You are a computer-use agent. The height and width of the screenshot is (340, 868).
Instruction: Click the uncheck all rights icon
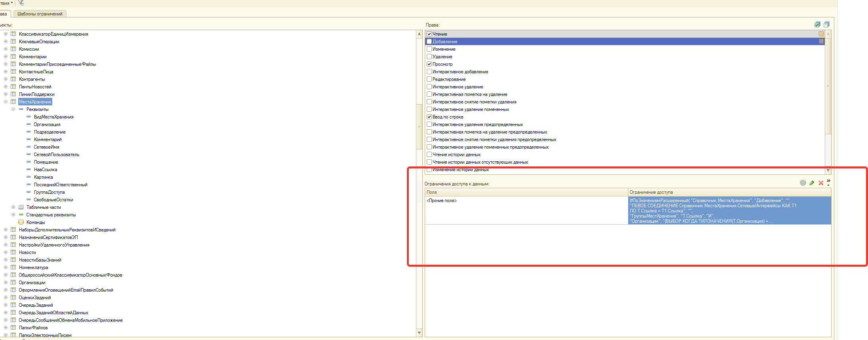tap(826, 25)
